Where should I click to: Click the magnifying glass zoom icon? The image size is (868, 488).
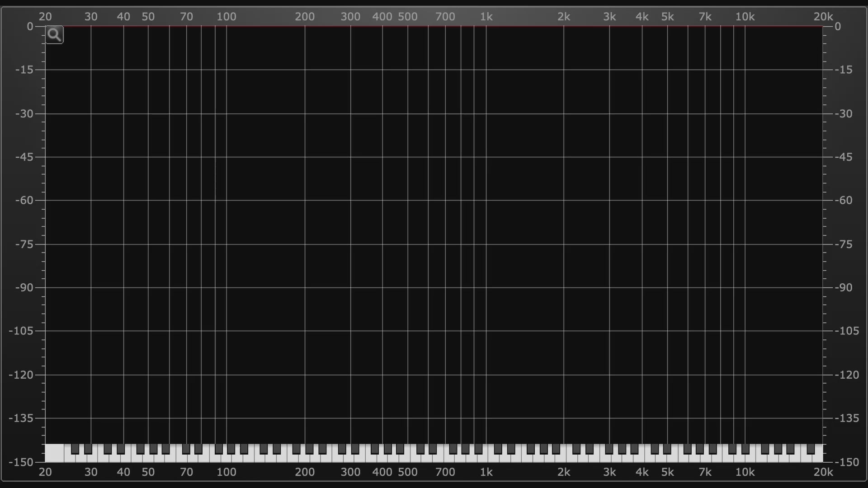54,35
